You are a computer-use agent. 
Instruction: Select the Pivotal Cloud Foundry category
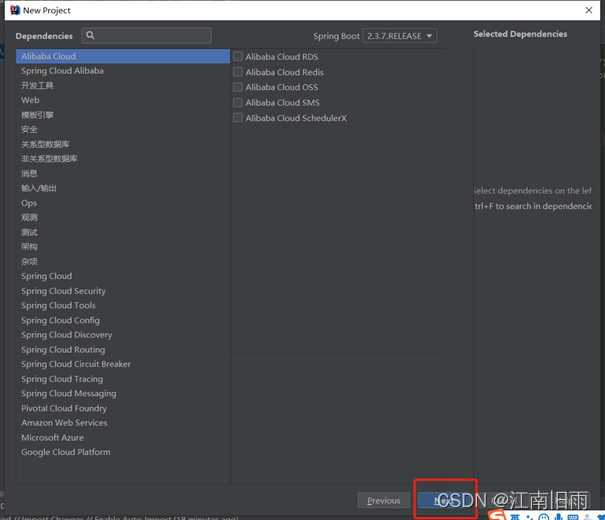[x=123, y=408]
